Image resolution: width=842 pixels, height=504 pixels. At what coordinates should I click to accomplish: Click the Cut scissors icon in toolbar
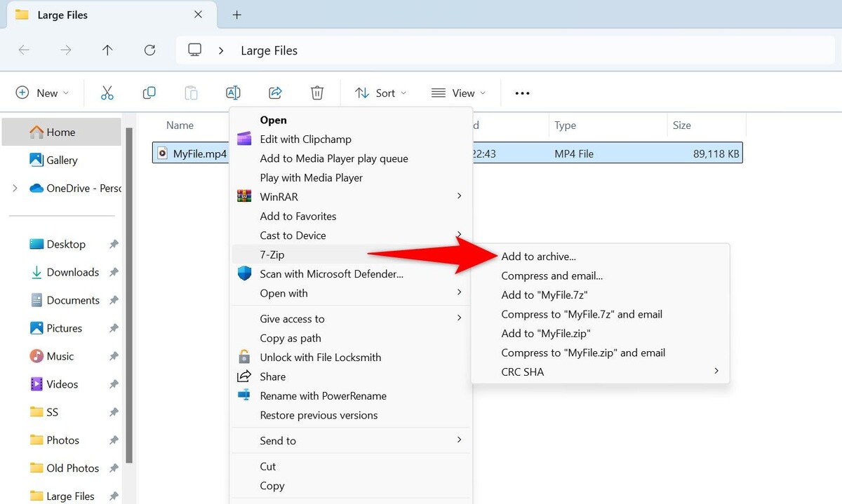(107, 93)
